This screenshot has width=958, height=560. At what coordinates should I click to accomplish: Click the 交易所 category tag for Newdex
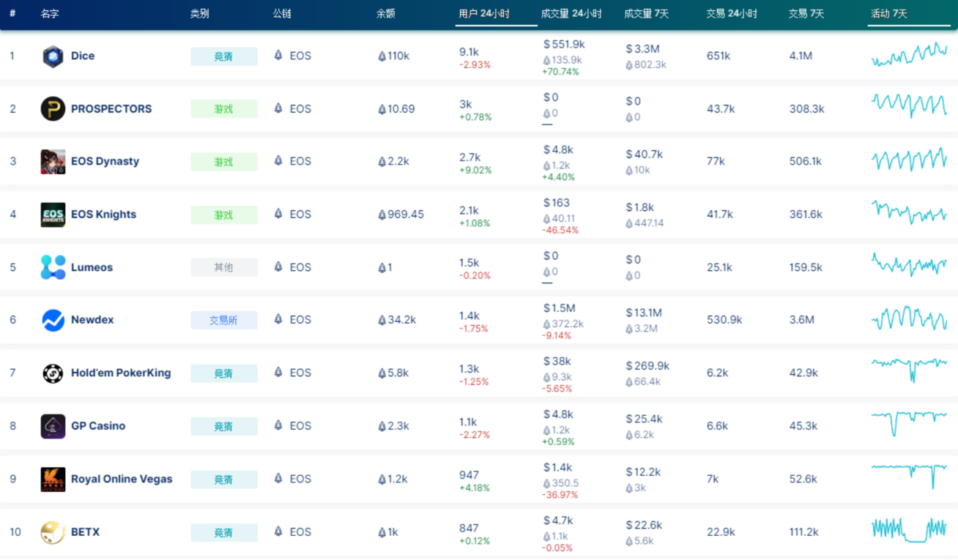[224, 320]
